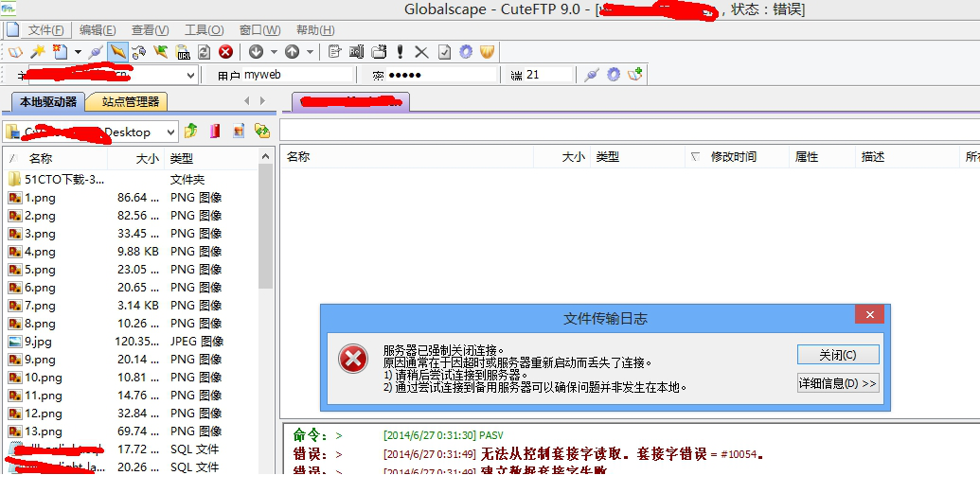This screenshot has height=493, width=980.
Task: Open the host address dropdown
Action: [x=191, y=75]
